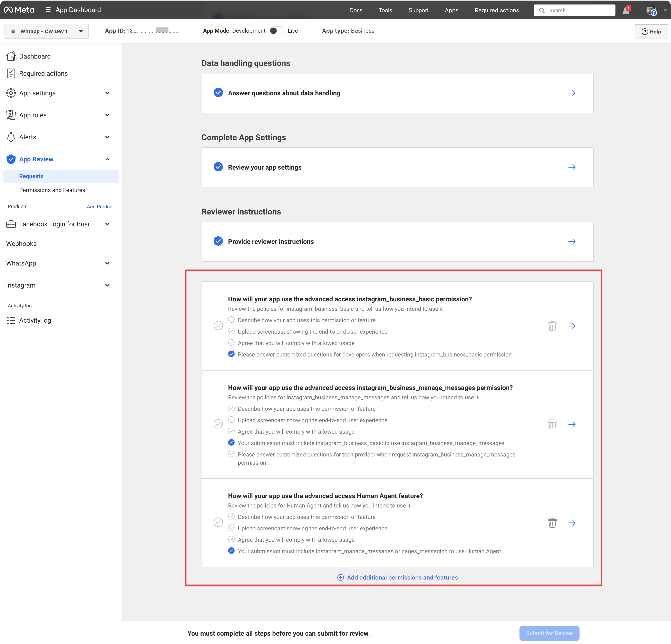Open instagram_business_manage_messages request arrow
671x644 pixels.
click(571, 424)
